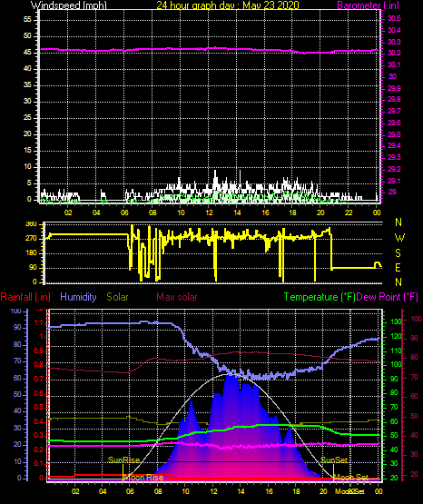The width and height of the screenshot is (423, 504).
Task: Click "29.5" on the barometer axis
Action: pyautogui.click(x=394, y=134)
